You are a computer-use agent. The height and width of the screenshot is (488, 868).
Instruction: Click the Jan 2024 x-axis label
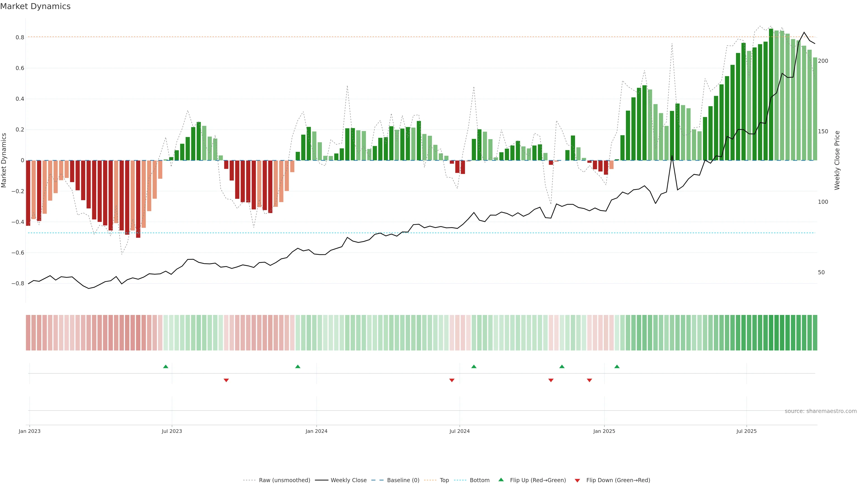click(x=316, y=431)
